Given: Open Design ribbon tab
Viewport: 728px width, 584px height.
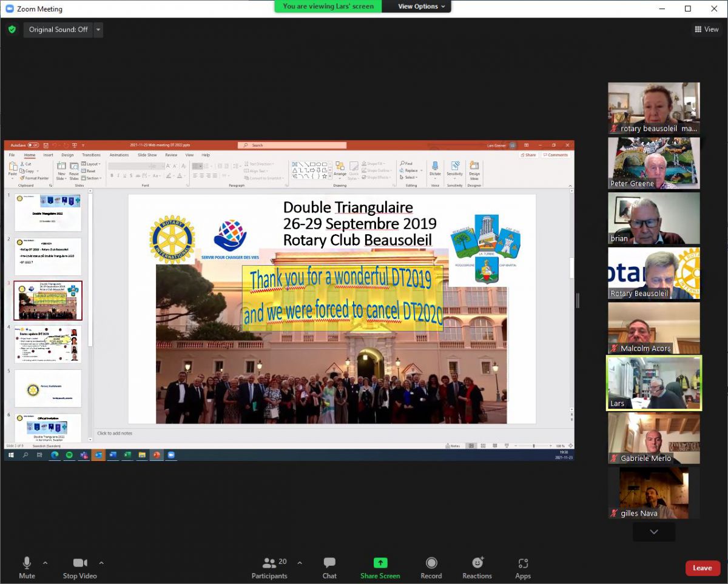Looking at the screenshot, I should coord(67,155).
